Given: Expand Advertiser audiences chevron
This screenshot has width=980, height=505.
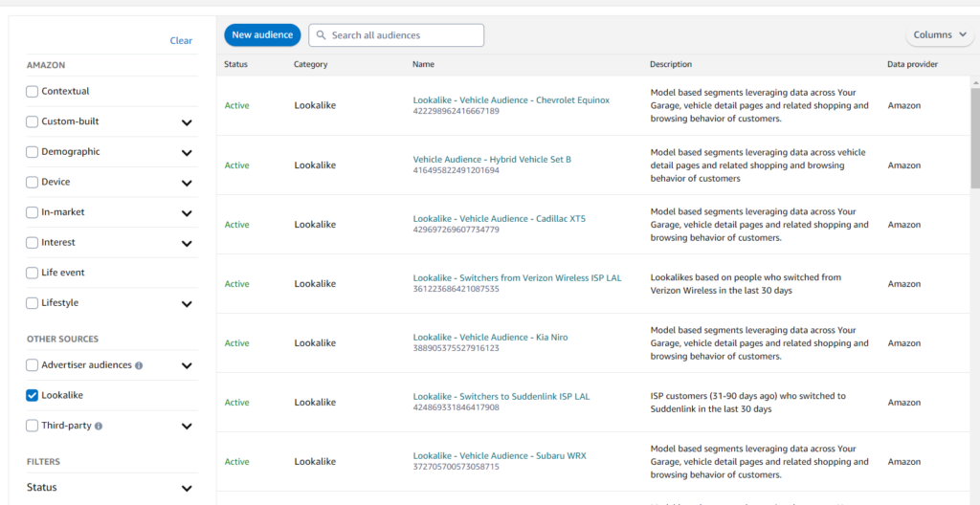Looking at the screenshot, I should [187, 365].
